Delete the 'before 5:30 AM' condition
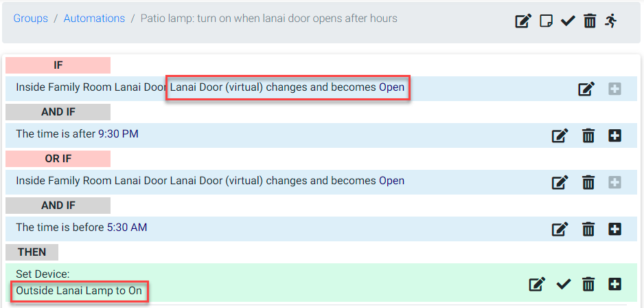Screen dimensions: 644x308 (588, 229)
